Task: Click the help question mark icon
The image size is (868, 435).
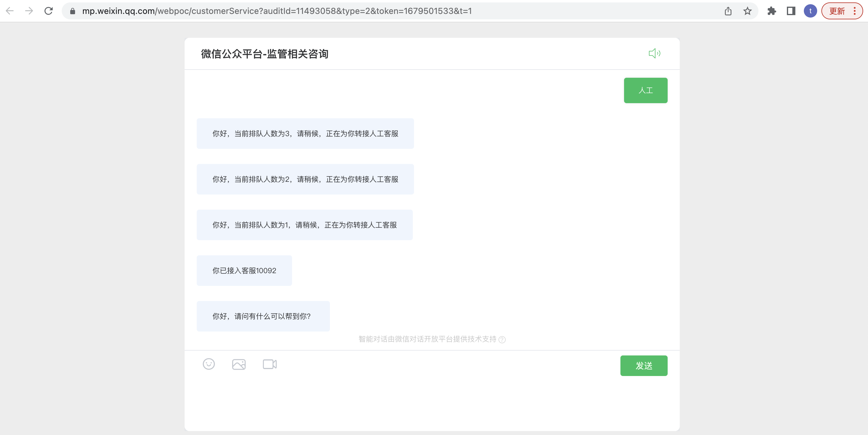Action: [x=502, y=339]
